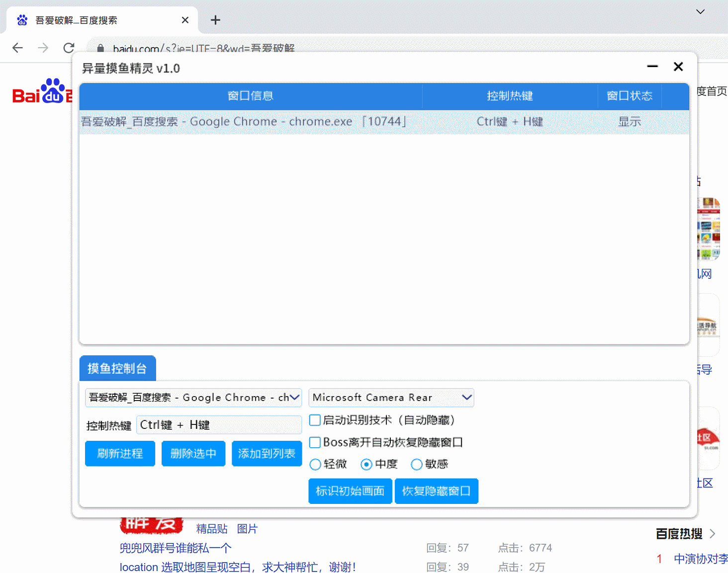Viewport: 728px width, 573px height.
Task: Select the 吾爱破解_百度搜索 browser tab
Action: 77,20
